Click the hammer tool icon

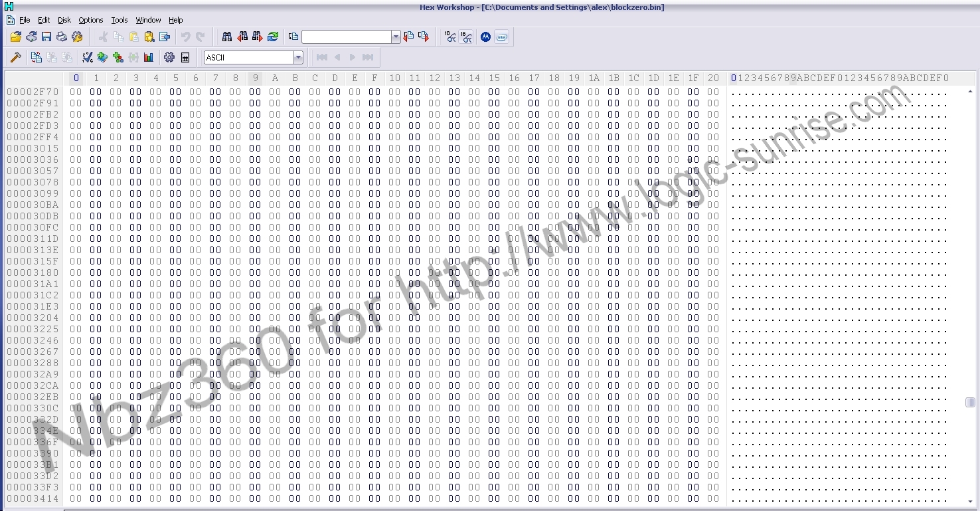coord(15,57)
